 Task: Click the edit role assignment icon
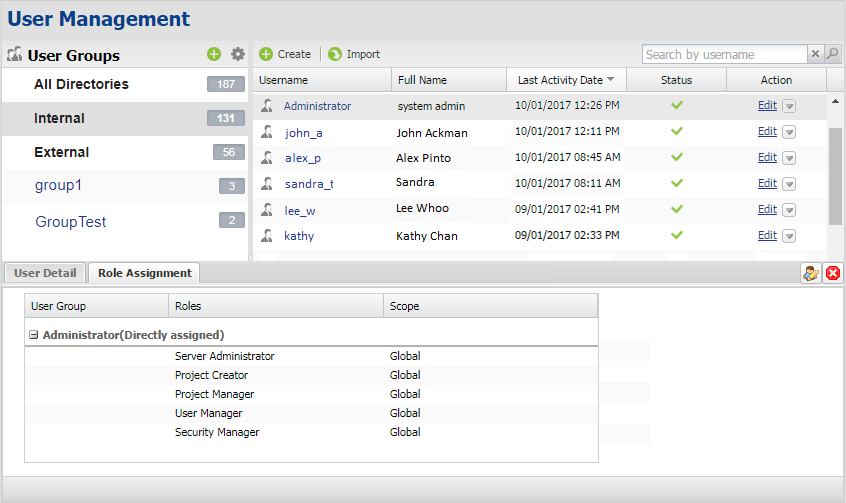tap(811, 273)
